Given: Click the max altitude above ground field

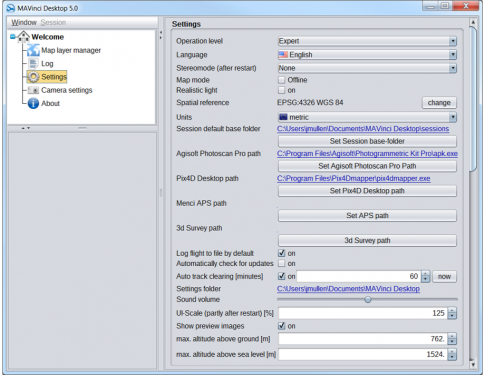Looking at the screenshot, I should (x=363, y=339).
